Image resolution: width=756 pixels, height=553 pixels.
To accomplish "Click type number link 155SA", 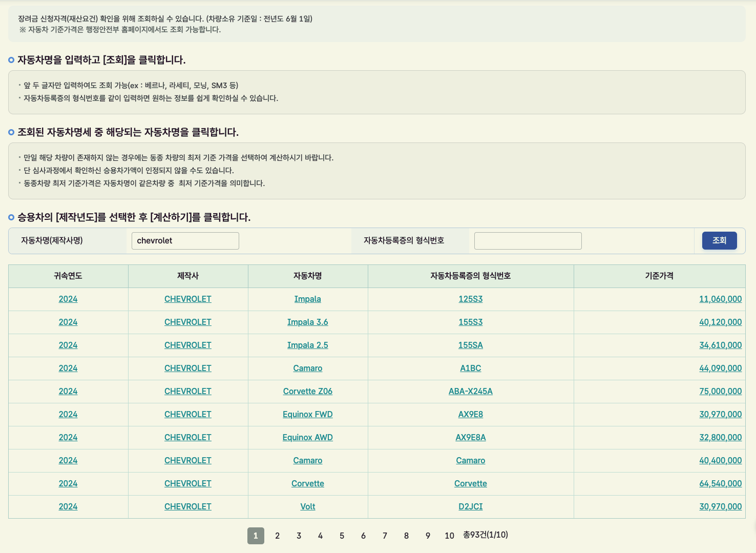I will [x=470, y=345].
